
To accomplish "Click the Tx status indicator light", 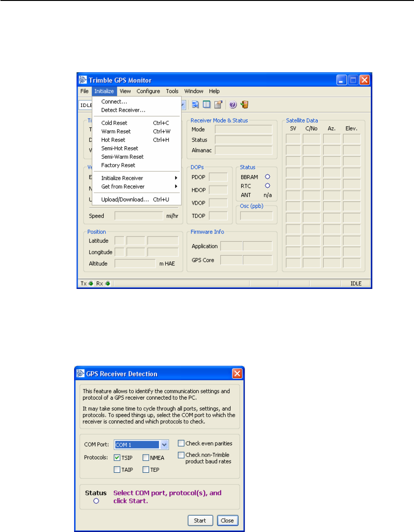I will [91, 284].
